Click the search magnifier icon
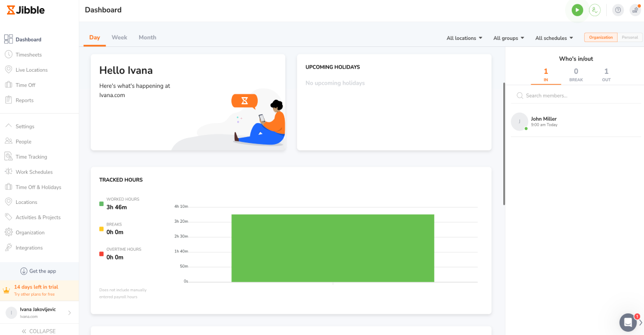 [x=519, y=95]
